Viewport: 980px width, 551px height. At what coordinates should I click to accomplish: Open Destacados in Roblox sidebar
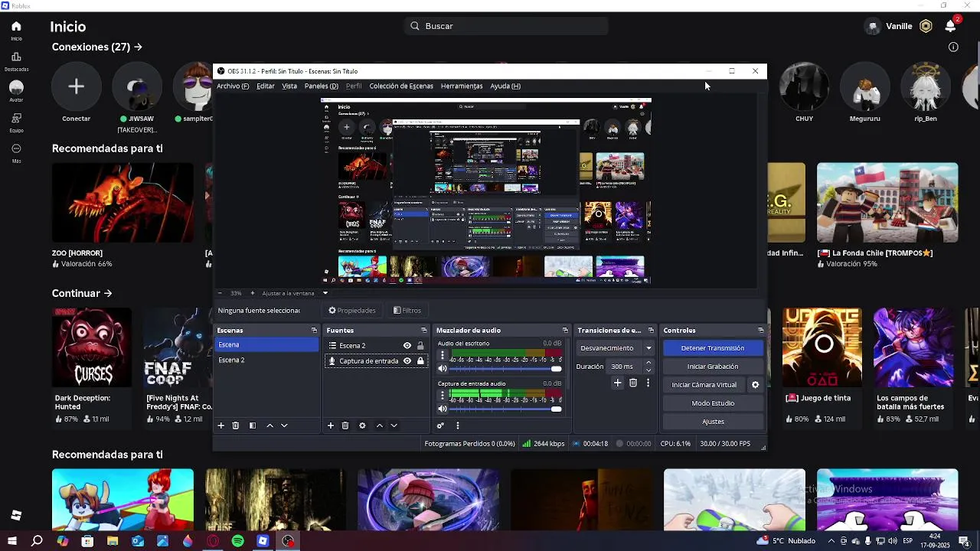[x=16, y=61]
